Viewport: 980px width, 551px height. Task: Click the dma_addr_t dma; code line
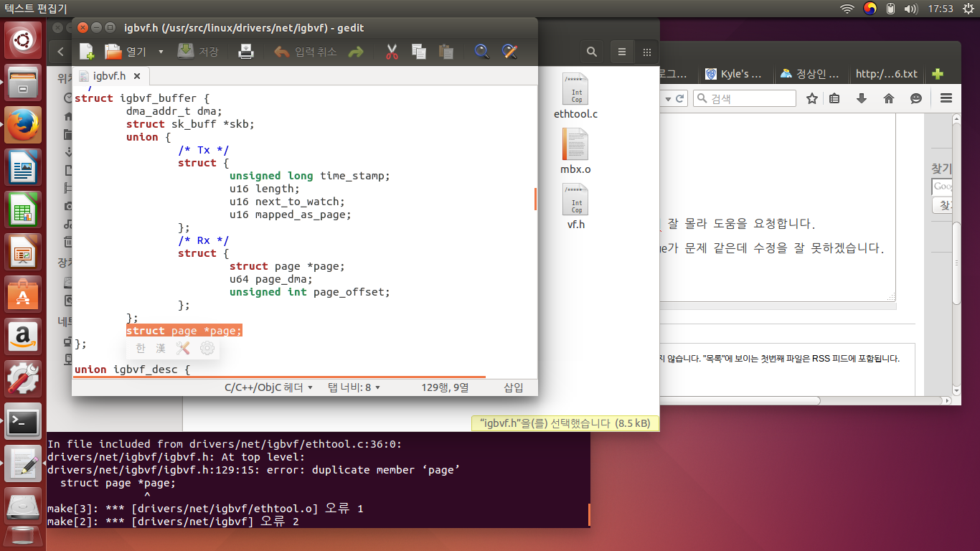[x=174, y=111]
